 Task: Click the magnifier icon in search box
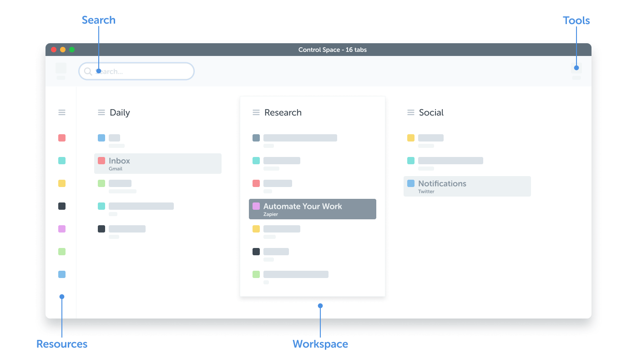point(88,71)
